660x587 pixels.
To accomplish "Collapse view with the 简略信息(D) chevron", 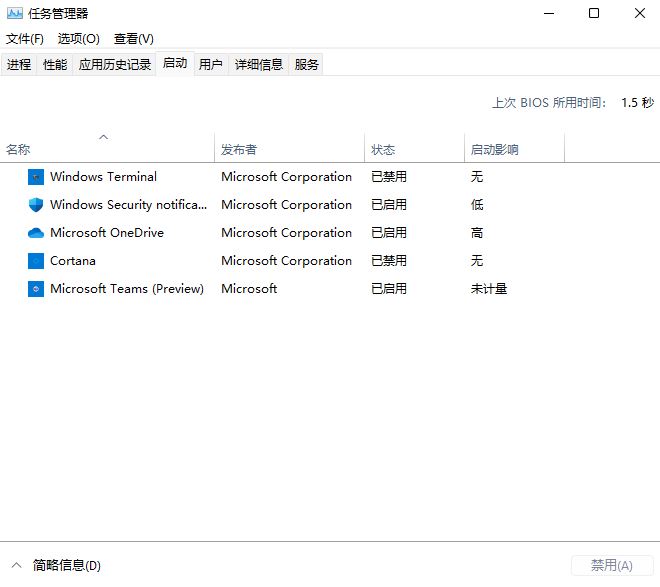I will [16, 565].
